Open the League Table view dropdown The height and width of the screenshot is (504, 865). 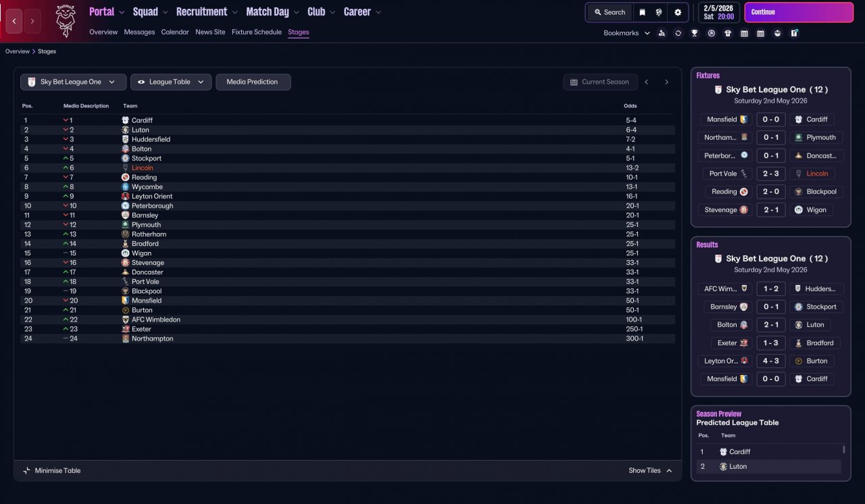(171, 82)
